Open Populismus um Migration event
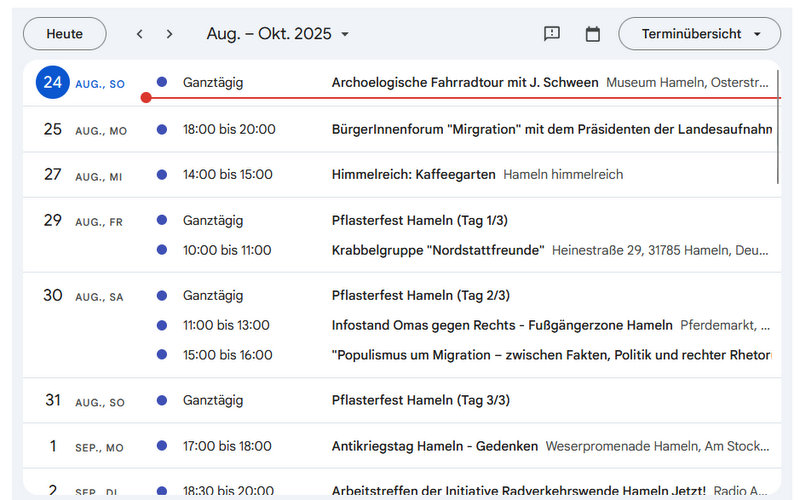800x500 pixels. [x=552, y=355]
